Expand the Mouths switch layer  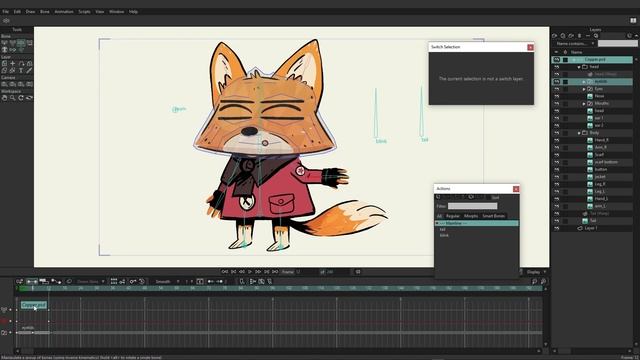(x=584, y=104)
